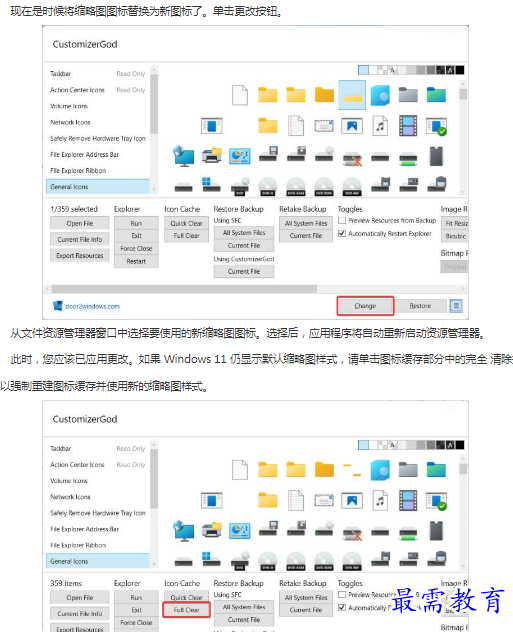Screen dimensions: 513x632
Task: Click icon grid scroll-up arrow in upper screenshot
Action: pyautogui.click(x=463, y=84)
